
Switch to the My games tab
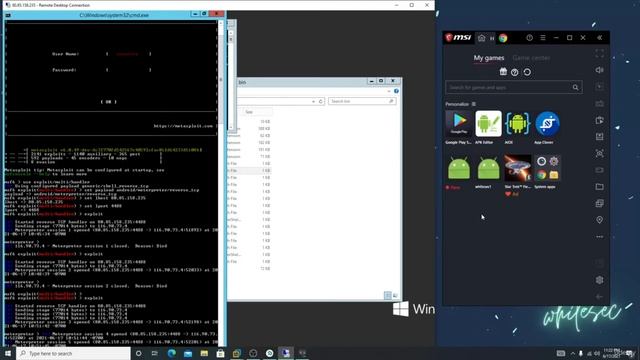point(489,58)
